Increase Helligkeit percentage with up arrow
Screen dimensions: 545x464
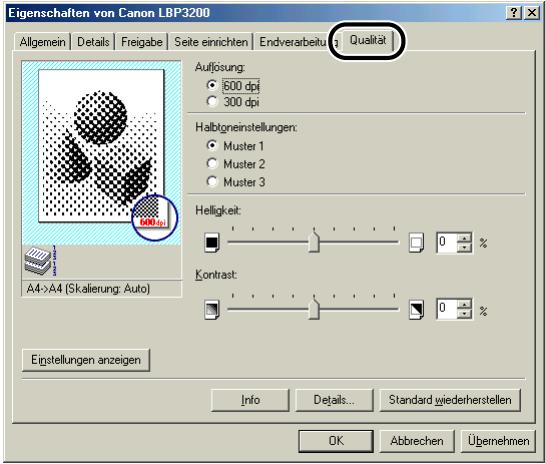pyautogui.click(x=464, y=238)
